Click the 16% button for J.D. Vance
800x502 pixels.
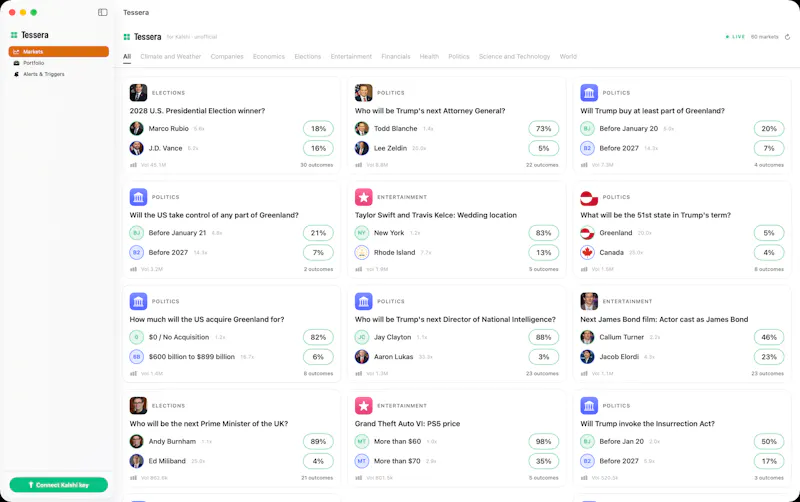pyautogui.click(x=318, y=148)
